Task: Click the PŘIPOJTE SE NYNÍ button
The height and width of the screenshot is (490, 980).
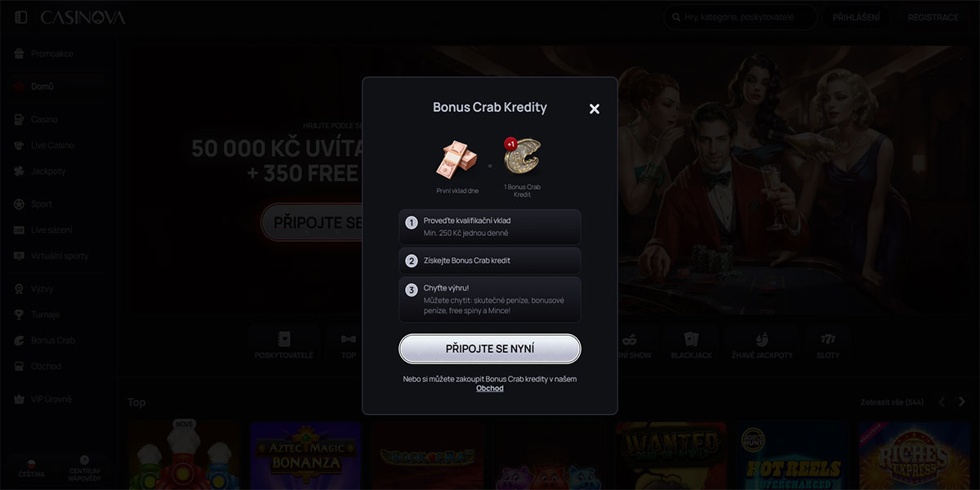Action: click(490, 349)
